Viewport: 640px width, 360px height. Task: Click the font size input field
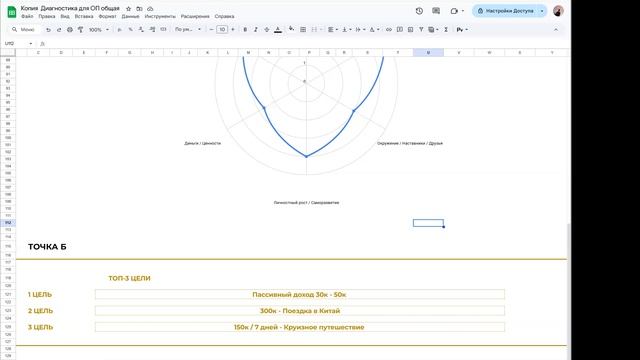pos(222,29)
